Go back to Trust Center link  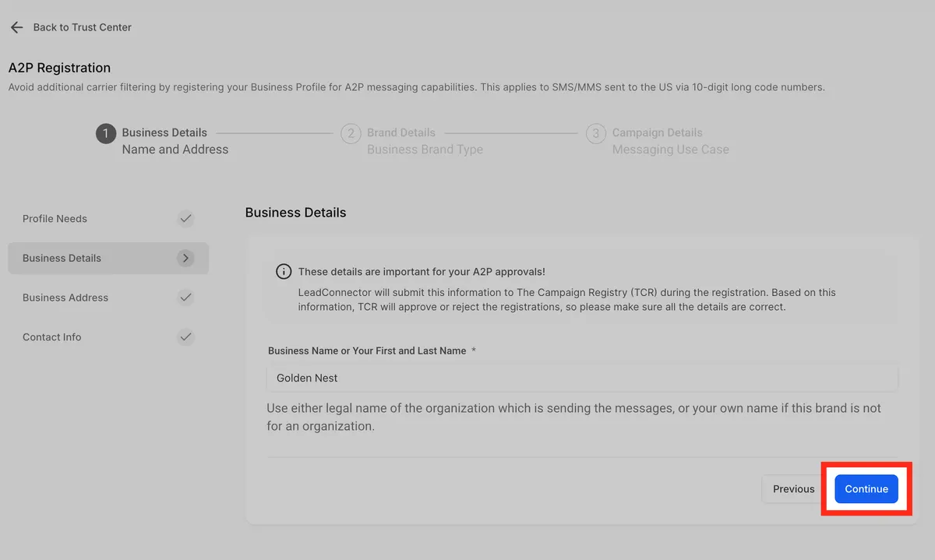[x=83, y=27]
